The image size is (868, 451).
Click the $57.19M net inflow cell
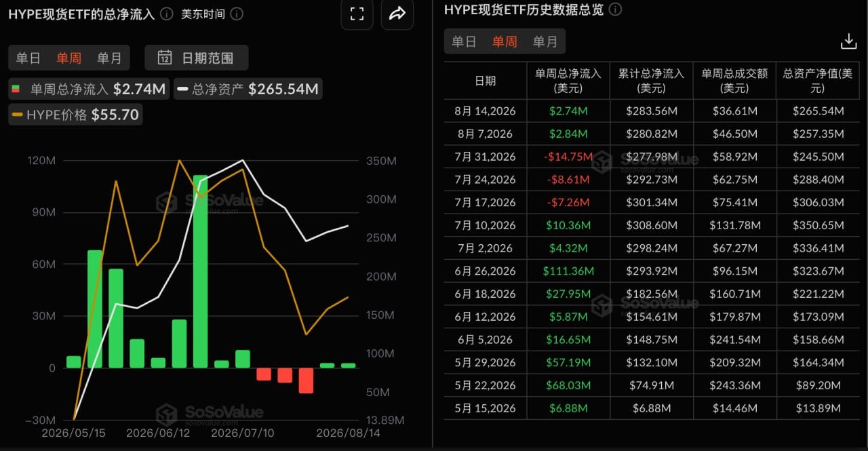[568, 362]
